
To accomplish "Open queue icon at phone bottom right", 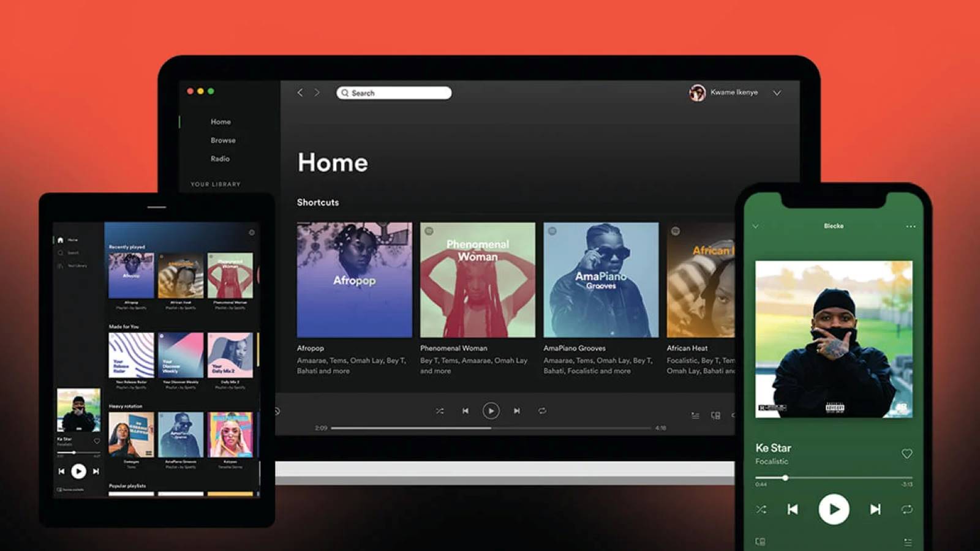I will tap(908, 542).
